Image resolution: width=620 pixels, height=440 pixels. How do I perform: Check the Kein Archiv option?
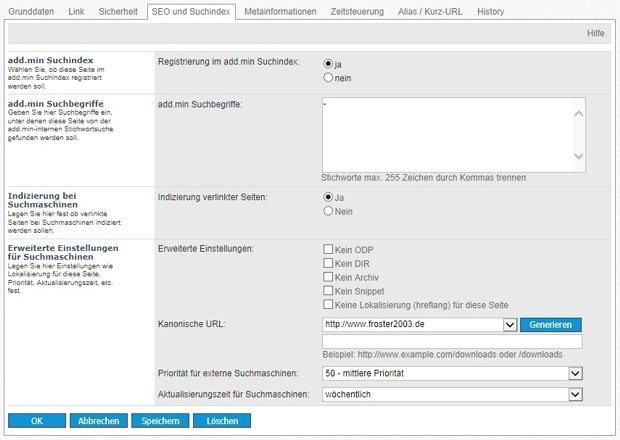[328, 277]
